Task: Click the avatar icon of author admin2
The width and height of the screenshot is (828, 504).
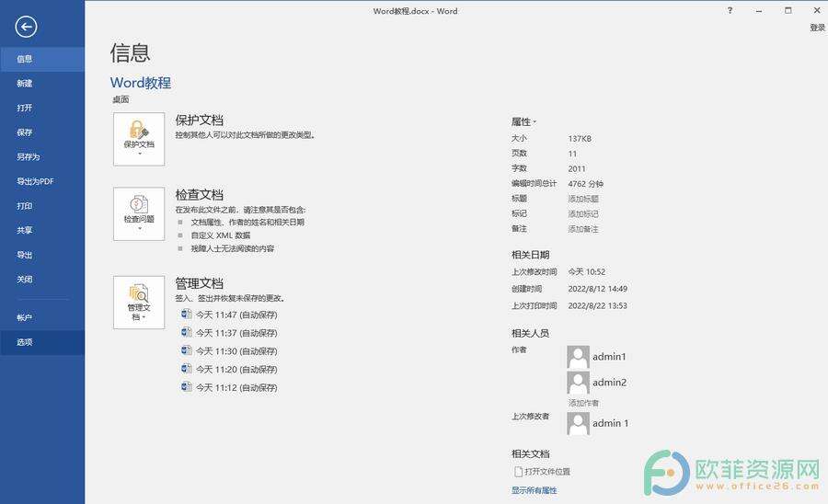Action: 578,383
